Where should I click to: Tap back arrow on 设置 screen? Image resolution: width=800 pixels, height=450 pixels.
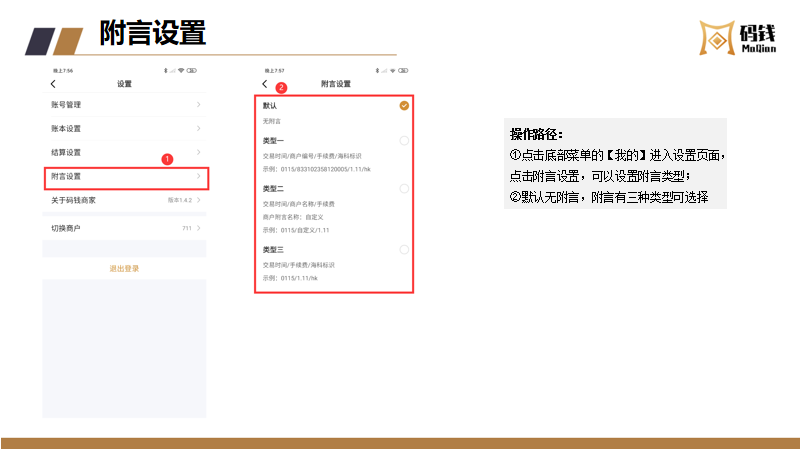[x=53, y=84]
